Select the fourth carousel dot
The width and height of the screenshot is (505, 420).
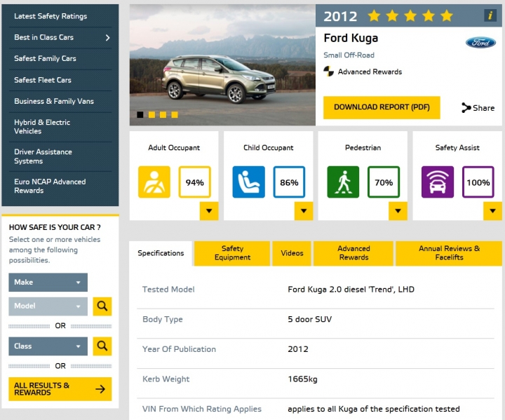175,115
